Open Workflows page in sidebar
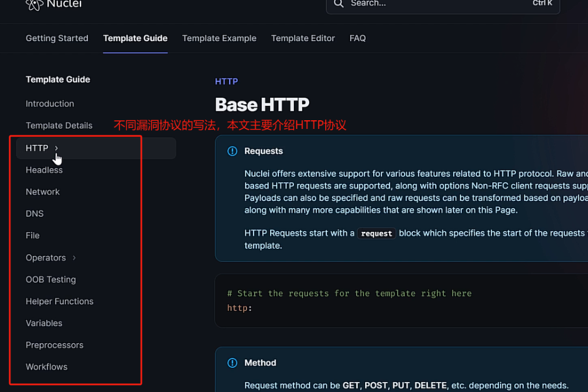 click(x=46, y=367)
